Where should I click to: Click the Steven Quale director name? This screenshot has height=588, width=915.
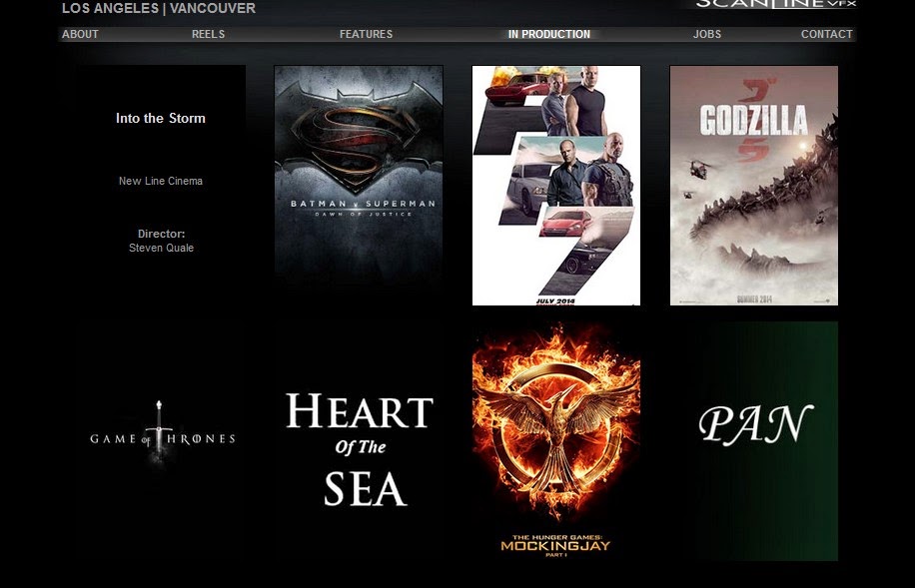click(161, 248)
